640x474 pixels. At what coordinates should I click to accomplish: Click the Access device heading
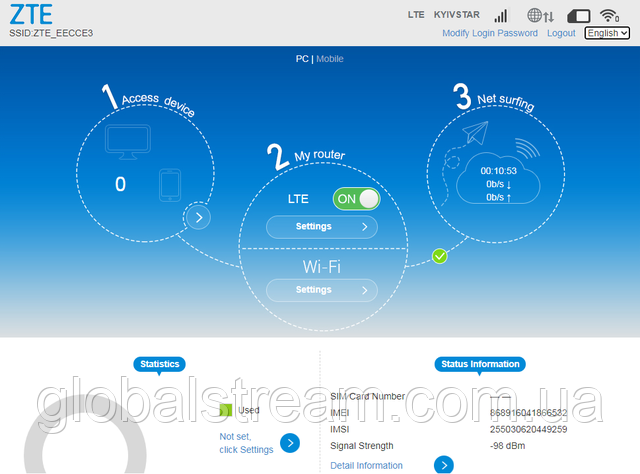click(x=158, y=104)
